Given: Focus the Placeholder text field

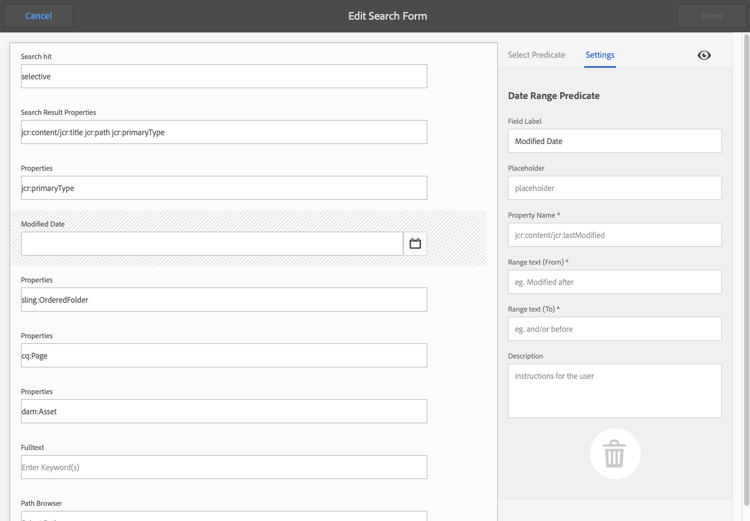Looking at the screenshot, I should click(614, 188).
